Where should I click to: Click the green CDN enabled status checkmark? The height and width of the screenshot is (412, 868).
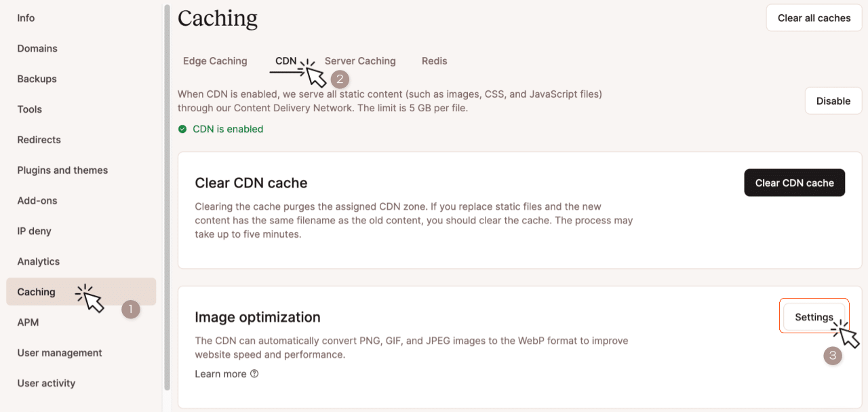(x=182, y=128)
